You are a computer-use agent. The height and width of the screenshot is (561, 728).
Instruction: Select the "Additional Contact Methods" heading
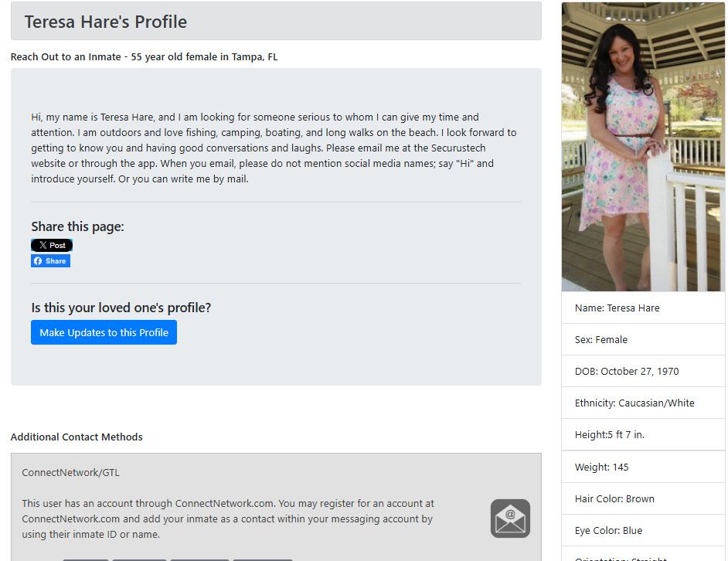pos(77,437)
